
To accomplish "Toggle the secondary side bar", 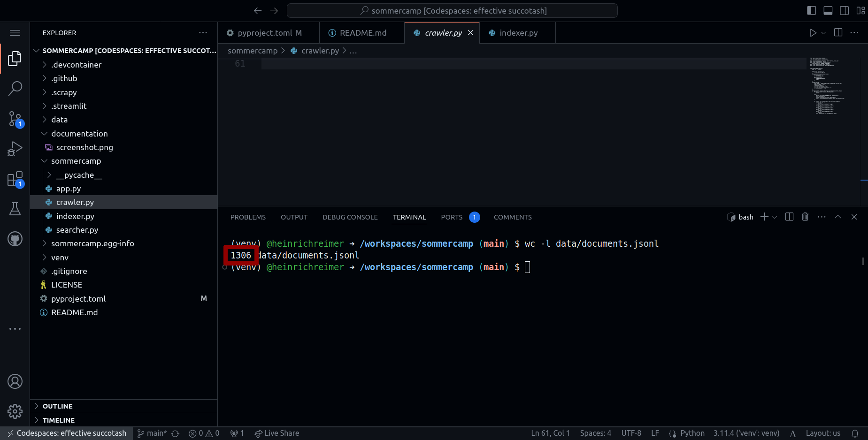I will 844,10.
